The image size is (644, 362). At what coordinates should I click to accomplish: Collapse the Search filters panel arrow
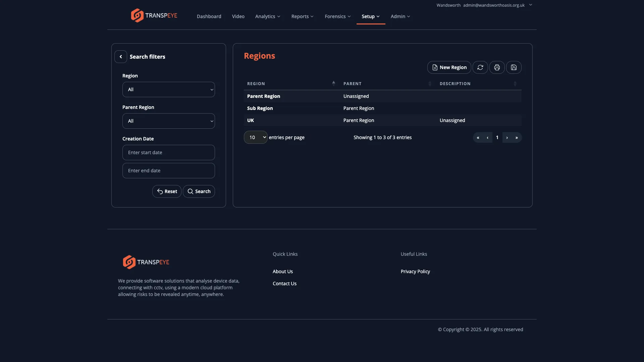(121, 57)
